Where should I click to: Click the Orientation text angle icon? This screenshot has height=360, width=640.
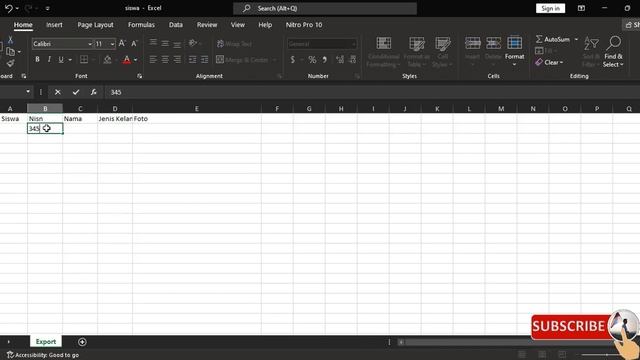[193, 43]
